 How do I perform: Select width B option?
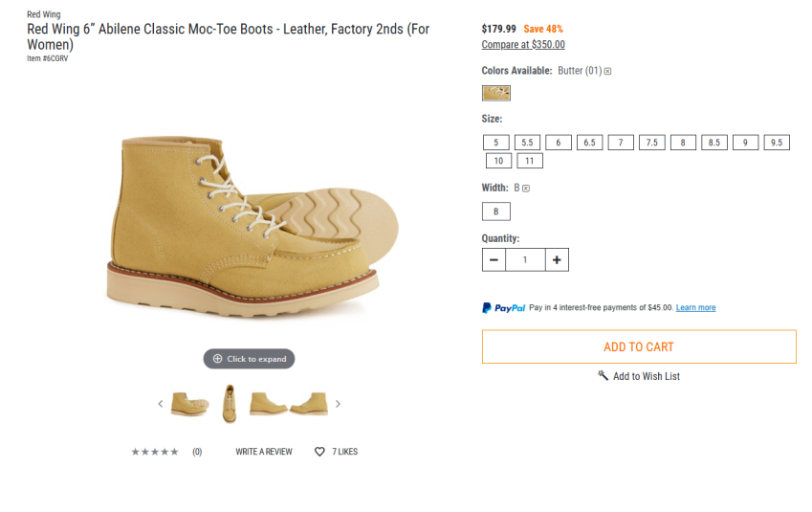tap(495, 211)
